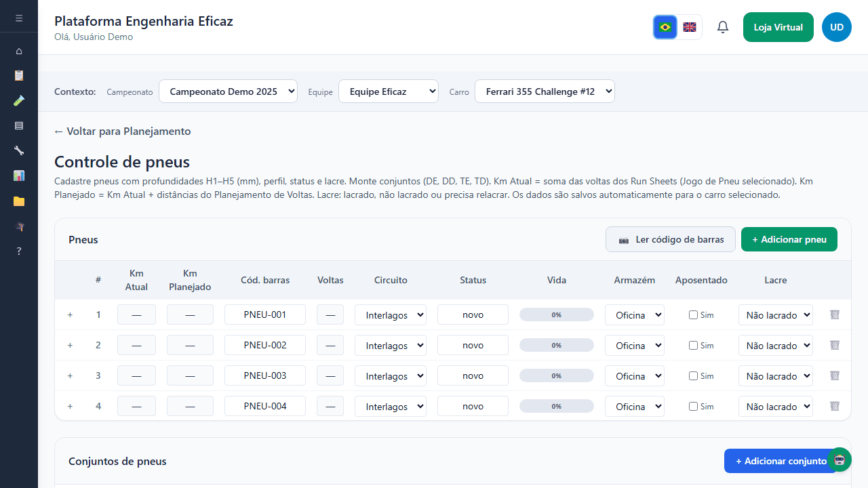Delete tire row 1 with trash icon
Screen dimensions: 868x488
tap(835, 314)
